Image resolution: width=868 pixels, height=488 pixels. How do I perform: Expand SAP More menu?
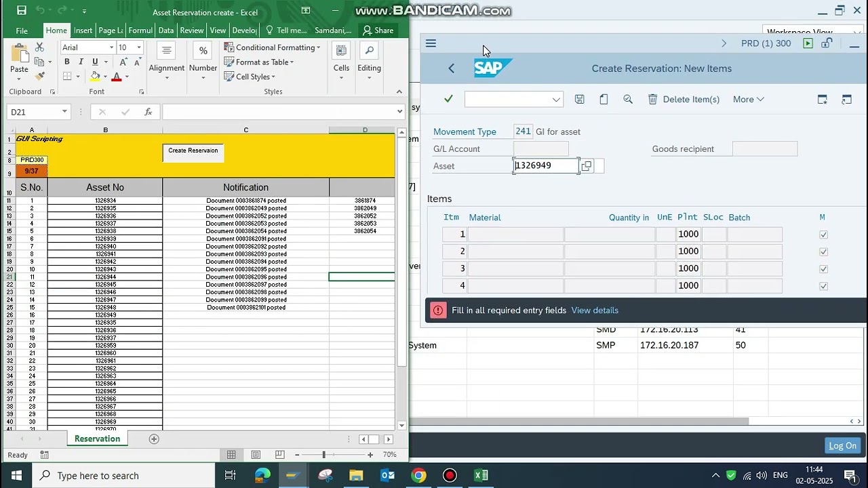click(x=749, y=99)
